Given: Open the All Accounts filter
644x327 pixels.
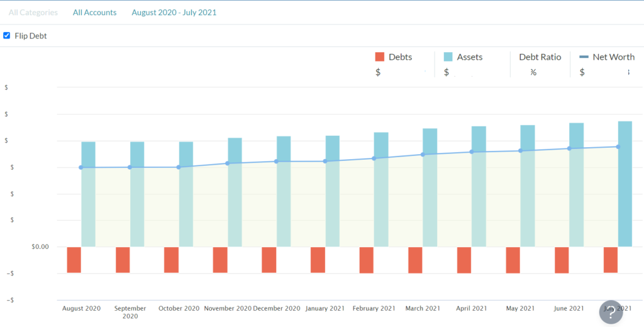Looking at the screenshot, I should [95, 13].
